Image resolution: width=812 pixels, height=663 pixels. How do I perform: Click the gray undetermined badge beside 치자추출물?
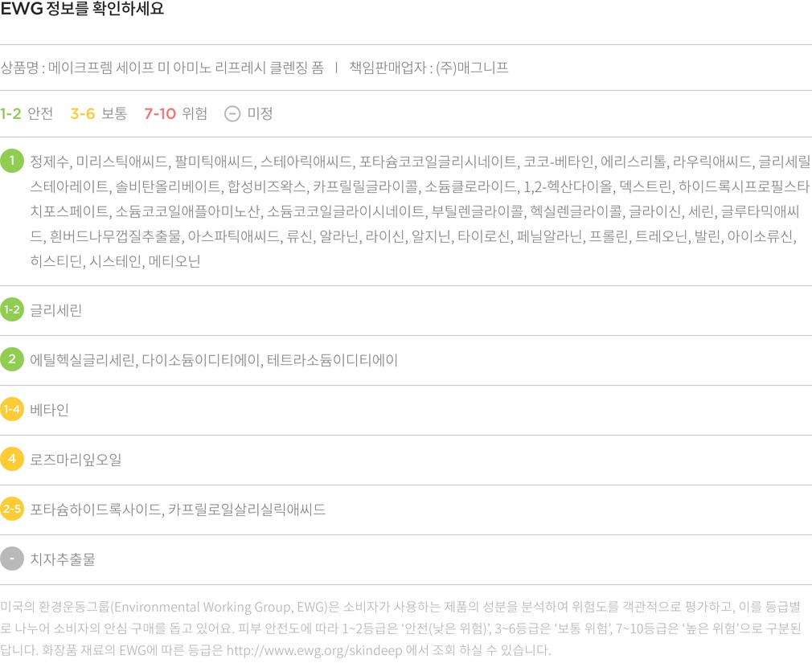pos(12,559)
